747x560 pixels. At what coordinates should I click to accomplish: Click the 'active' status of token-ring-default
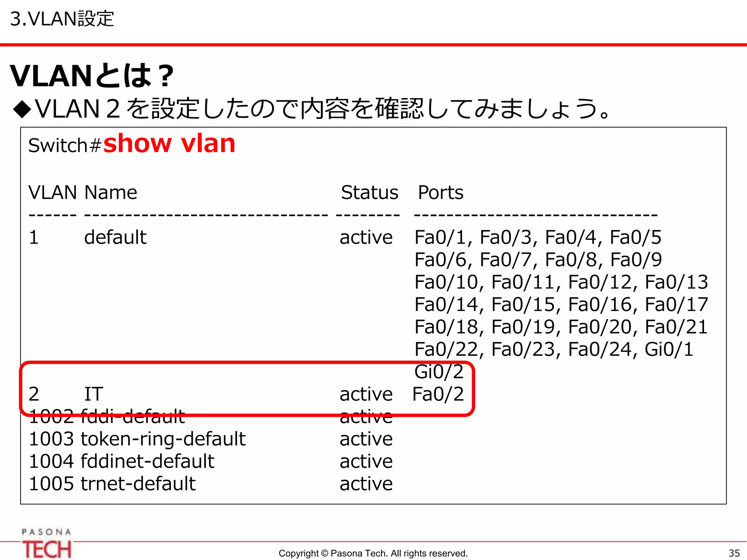click(366, 439)
